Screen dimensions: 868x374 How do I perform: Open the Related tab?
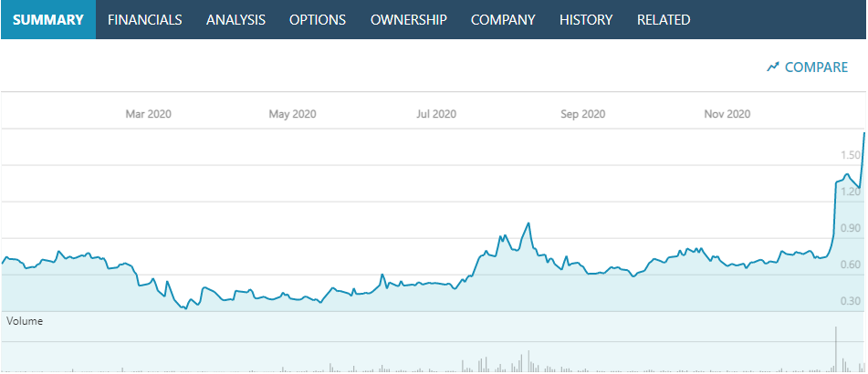click(x=664, y=20)
